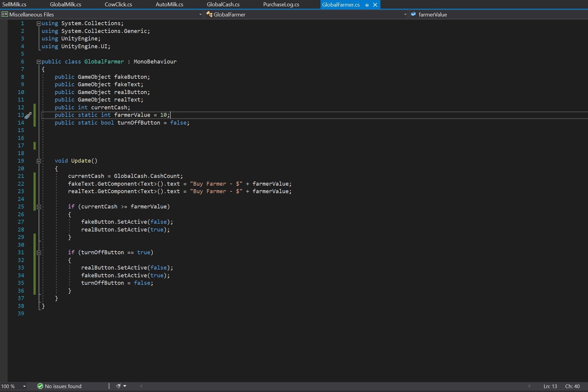Viewport: 588px width, 392px height.
Task: Switch to the CowClick.cs tab
Action: pos(118,4)
